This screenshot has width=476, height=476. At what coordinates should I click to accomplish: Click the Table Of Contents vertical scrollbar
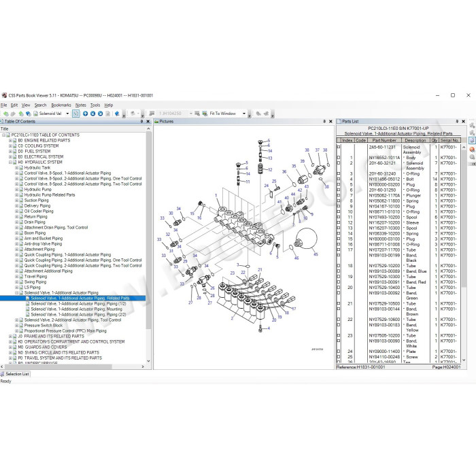[148, 245]
